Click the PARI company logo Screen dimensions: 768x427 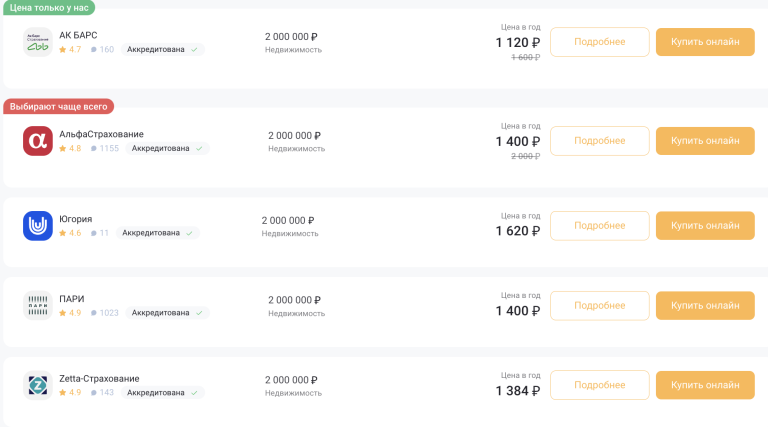coord(38,305)
